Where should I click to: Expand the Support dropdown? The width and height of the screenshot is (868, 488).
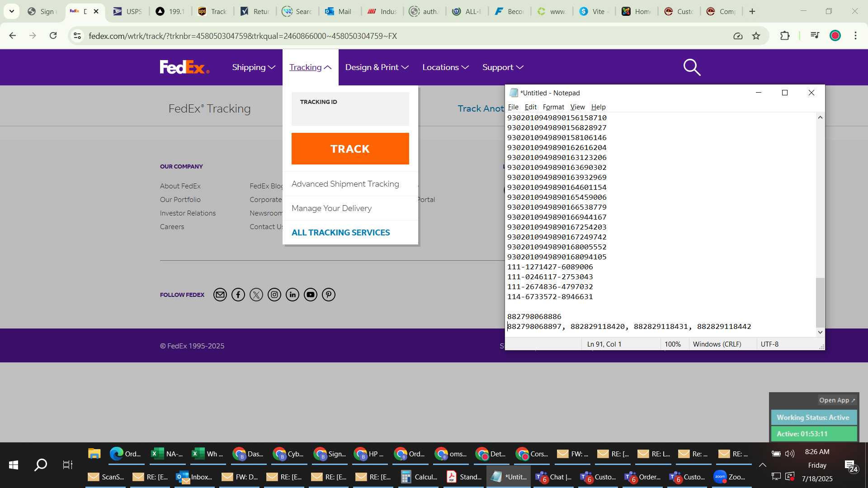[503, 67]
